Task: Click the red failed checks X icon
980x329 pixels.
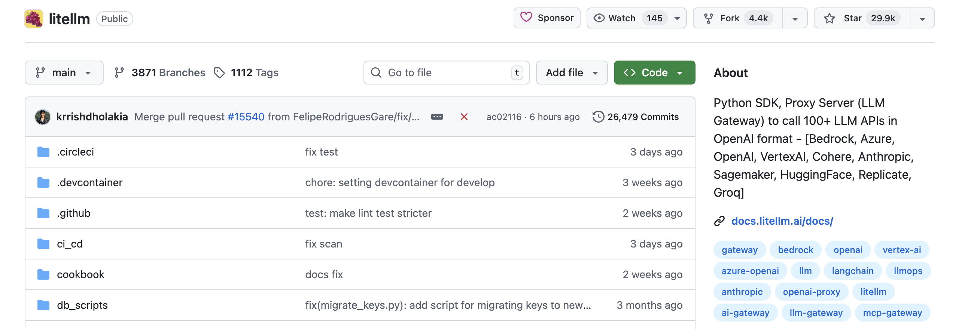Action: [464, 117]
